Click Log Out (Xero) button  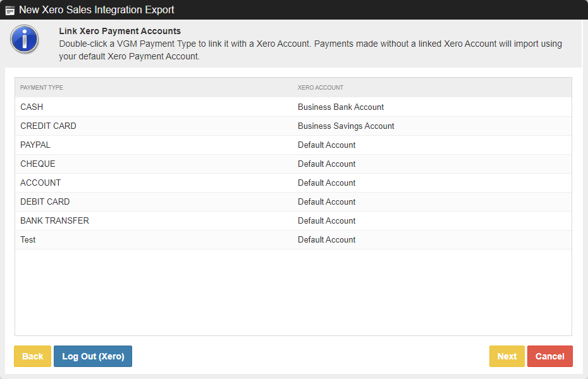pyautogui.click(x=93, y=356)
